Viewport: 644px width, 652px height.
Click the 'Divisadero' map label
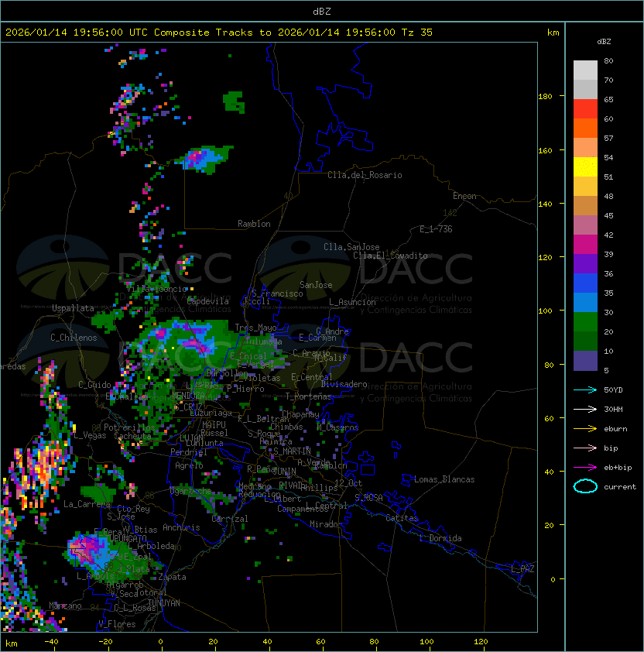[344, 384]
